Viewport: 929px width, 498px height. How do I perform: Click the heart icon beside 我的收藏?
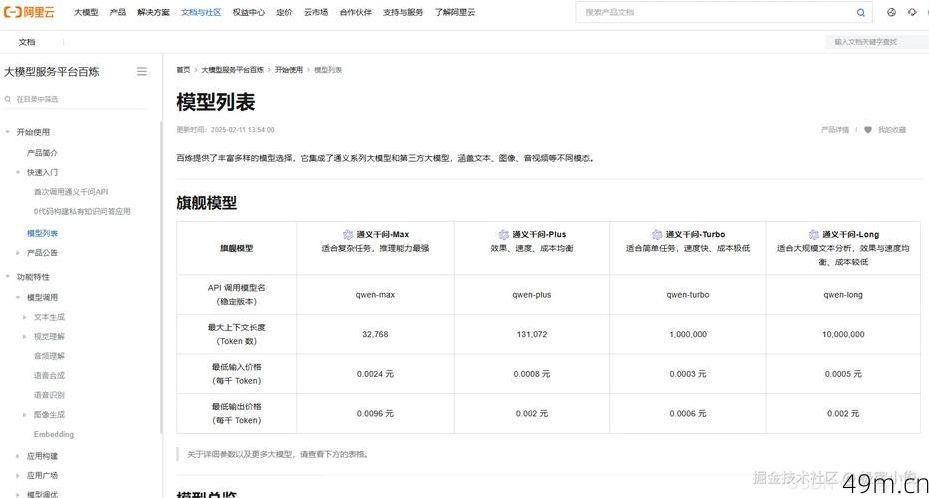click(868, 130)
